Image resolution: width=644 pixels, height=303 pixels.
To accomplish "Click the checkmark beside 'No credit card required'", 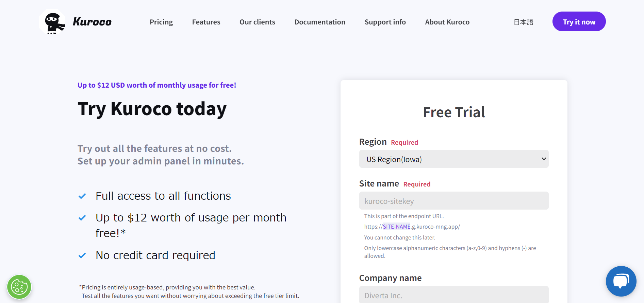I will 82,255.
